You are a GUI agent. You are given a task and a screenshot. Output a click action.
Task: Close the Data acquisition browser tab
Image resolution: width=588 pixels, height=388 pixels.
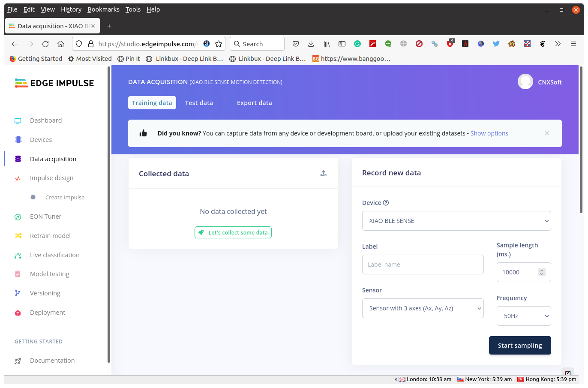pos(93,26)
